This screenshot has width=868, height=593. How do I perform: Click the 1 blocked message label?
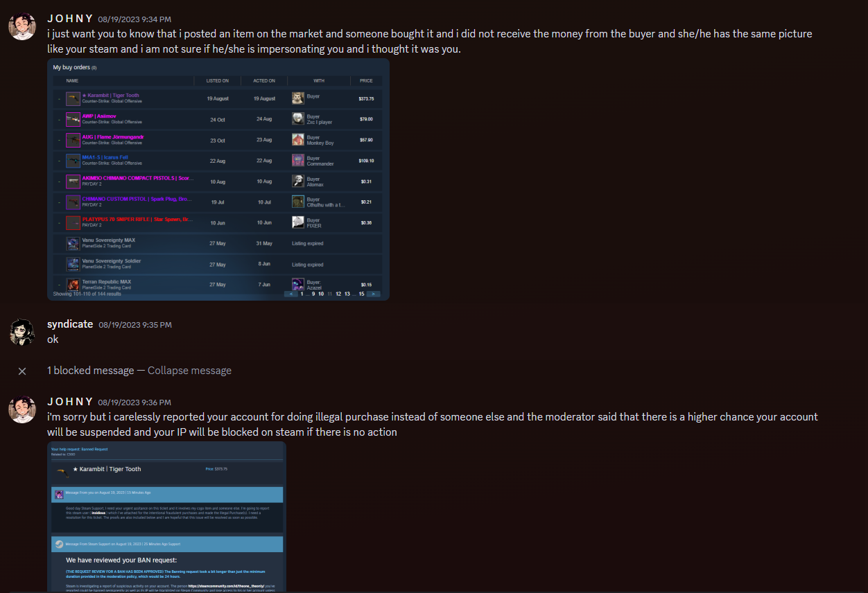click(x=90, y=371)
